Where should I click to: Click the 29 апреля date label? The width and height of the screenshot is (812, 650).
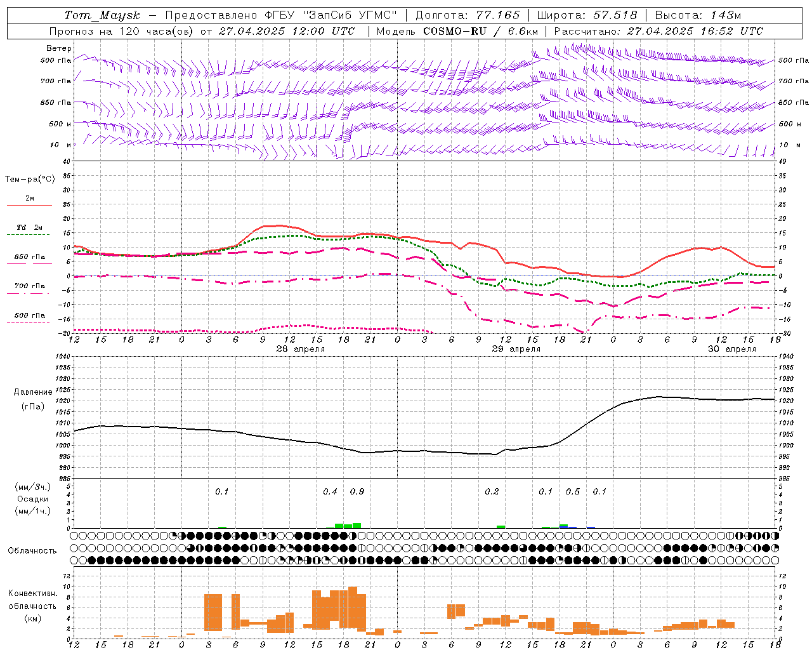[516, 349]
